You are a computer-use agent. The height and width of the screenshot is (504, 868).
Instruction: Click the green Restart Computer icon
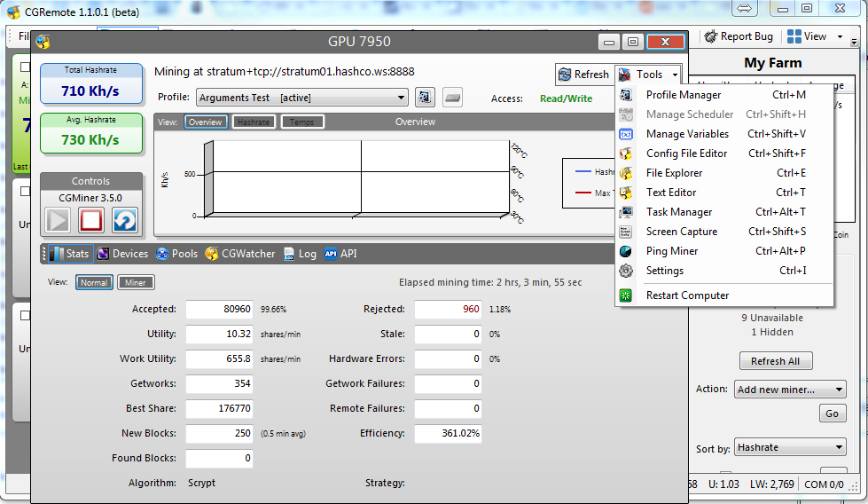(x=626, y=295)
